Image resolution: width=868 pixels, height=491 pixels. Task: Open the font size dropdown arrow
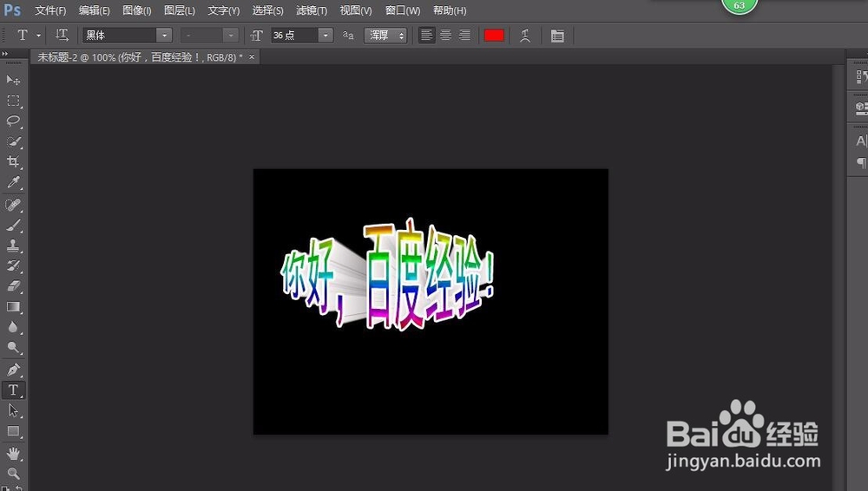325,36
